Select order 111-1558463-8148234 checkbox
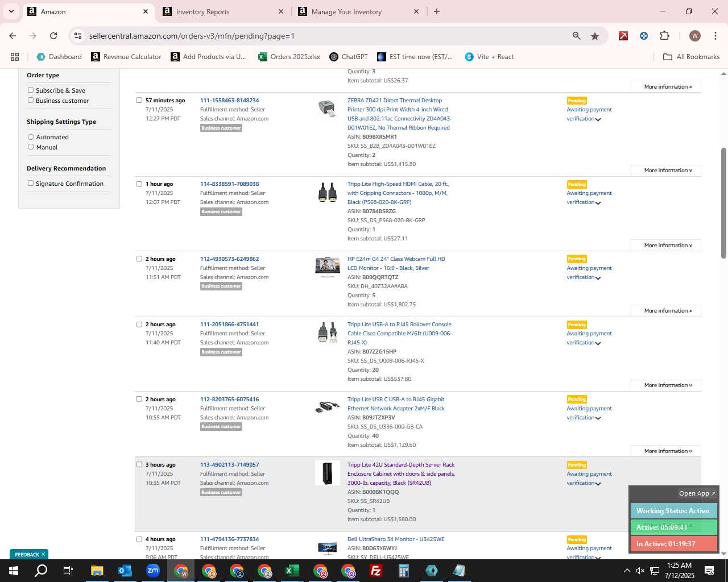This screenshot has height=582, width=728. 139,100
